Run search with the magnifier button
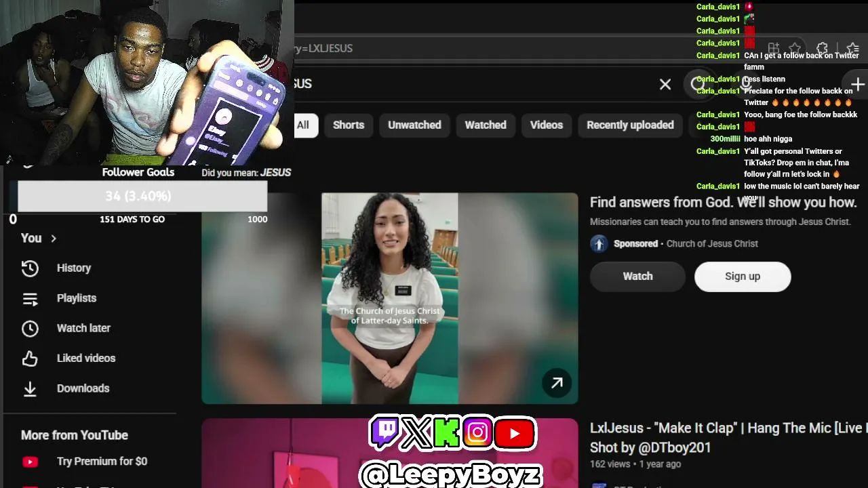 click(x=698, y=84)
